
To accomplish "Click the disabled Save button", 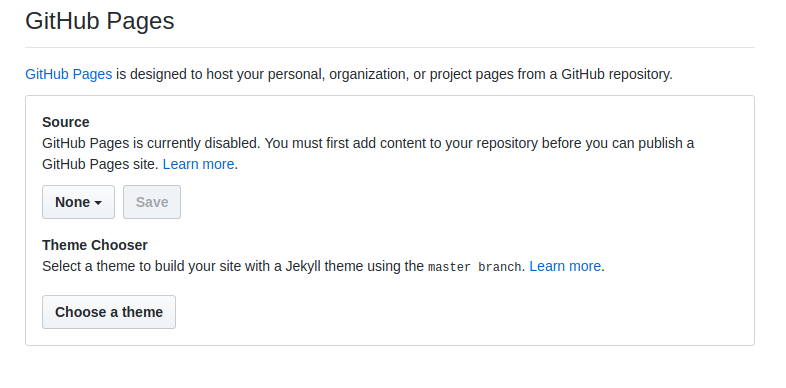I will click(152, 202).
